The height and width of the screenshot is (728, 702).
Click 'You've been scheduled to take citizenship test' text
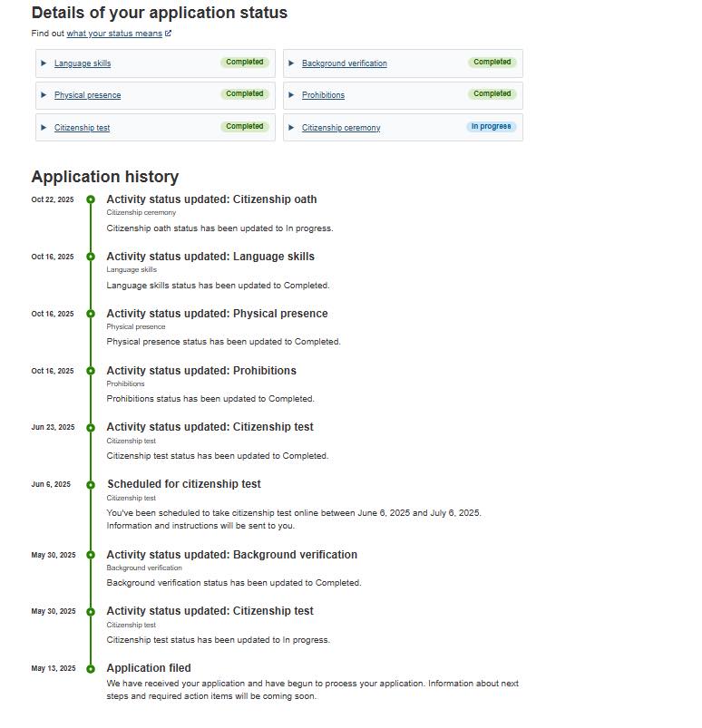point(294,519)
